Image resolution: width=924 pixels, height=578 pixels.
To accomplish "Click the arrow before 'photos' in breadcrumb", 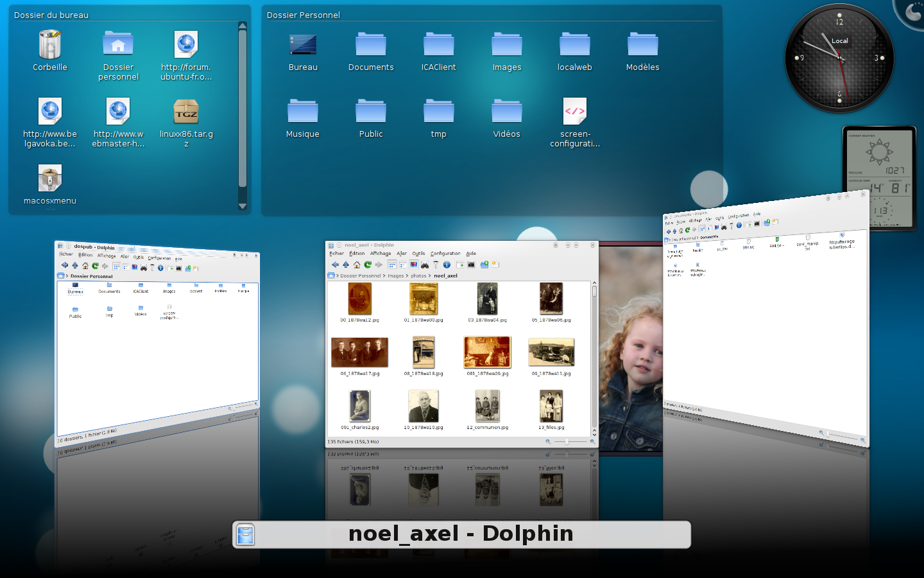I will (407, 276).
